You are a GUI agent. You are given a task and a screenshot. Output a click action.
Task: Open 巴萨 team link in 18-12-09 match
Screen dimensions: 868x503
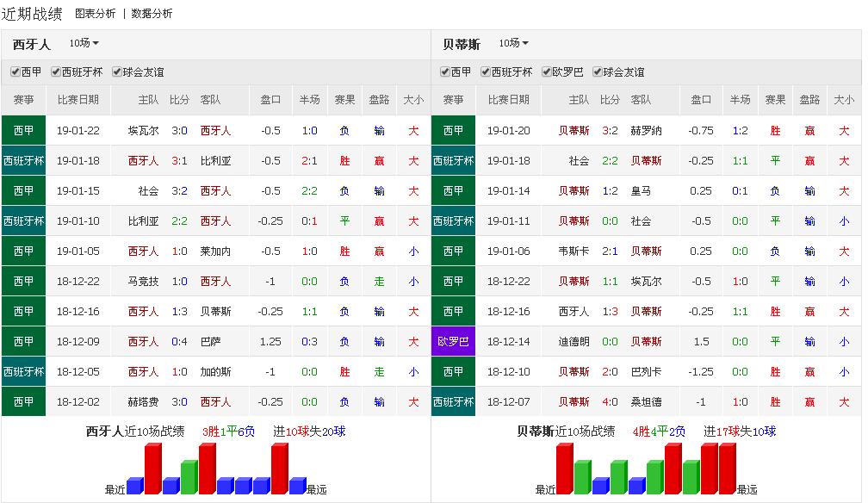click(x=210, y=342)
